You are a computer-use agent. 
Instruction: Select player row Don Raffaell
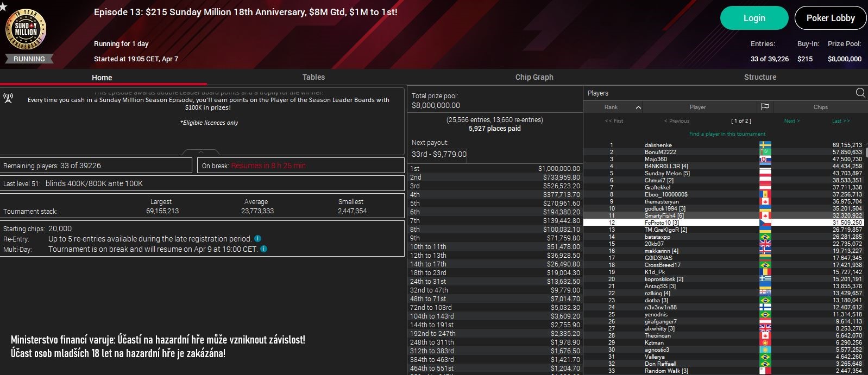pyautogui.click(x=723, y=364)
